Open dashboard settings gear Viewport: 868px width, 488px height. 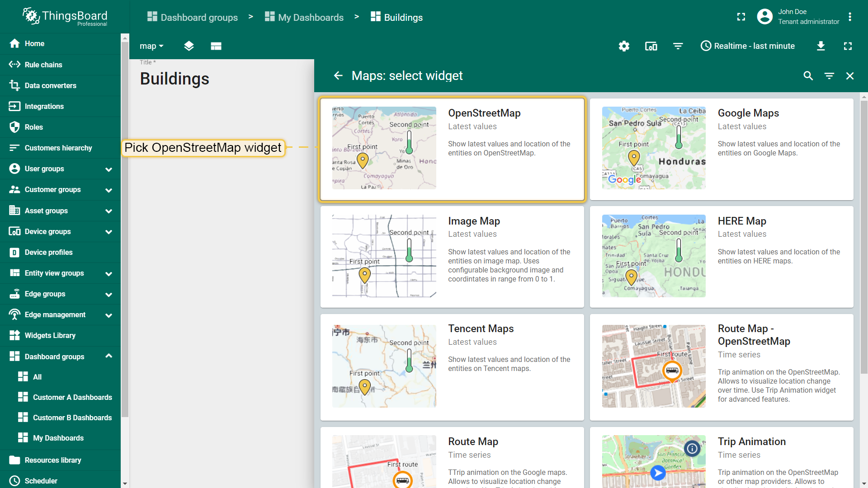click(624, 46)
